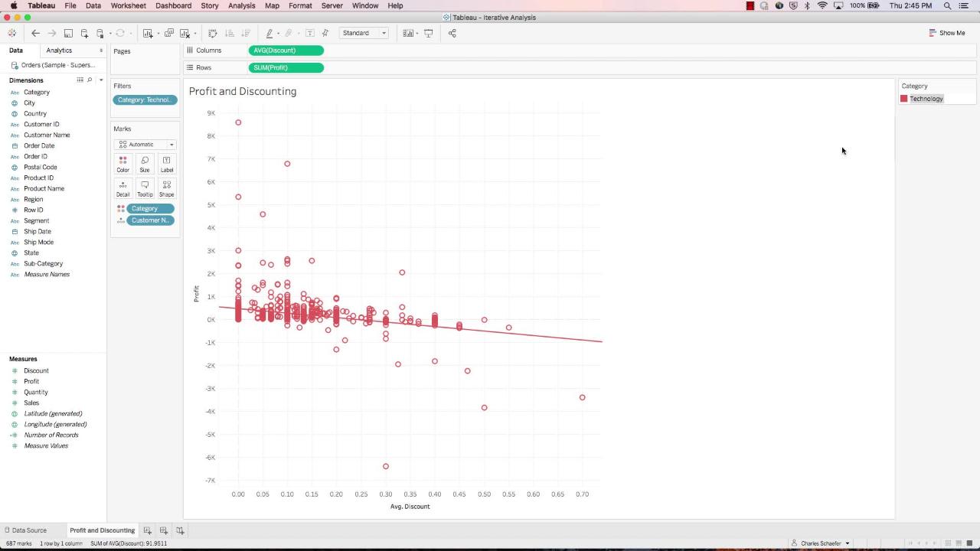Click the Tableau start page logo icon

coord(11,33)
